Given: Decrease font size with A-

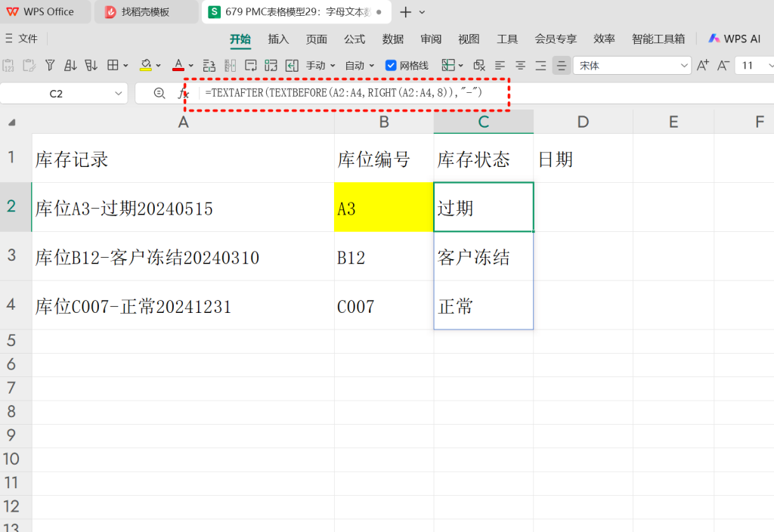Looking at the screenshot, I should 723,65.
